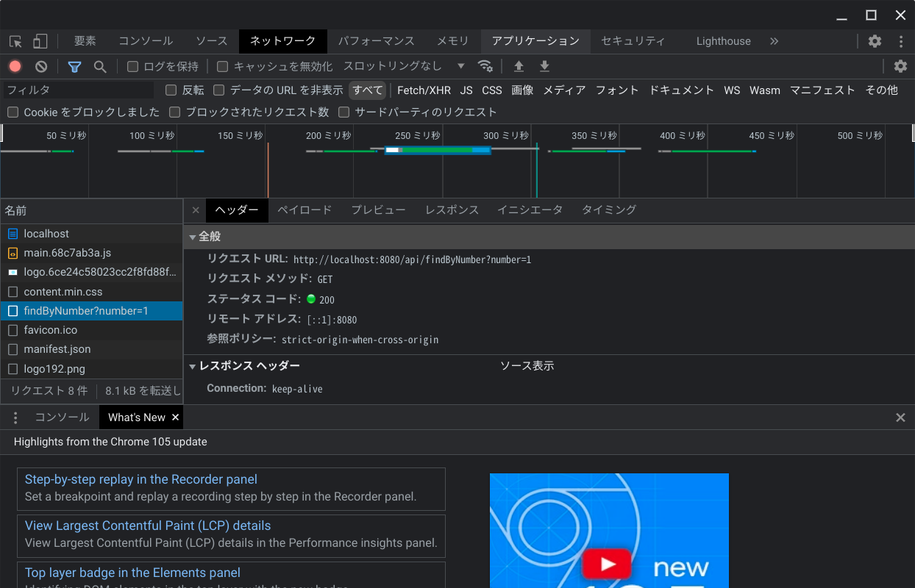Click the import HAR upload icon
The image size is (915, 588).
[519, 66]
